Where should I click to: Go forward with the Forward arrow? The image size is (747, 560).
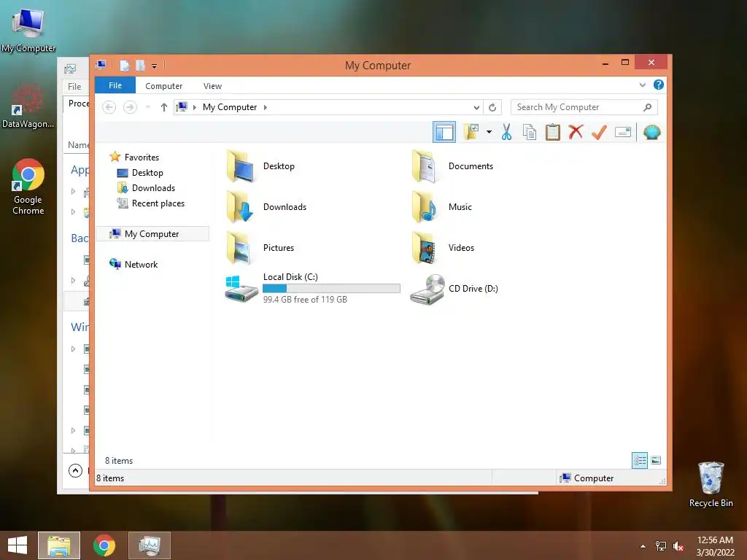coord(130,107)
